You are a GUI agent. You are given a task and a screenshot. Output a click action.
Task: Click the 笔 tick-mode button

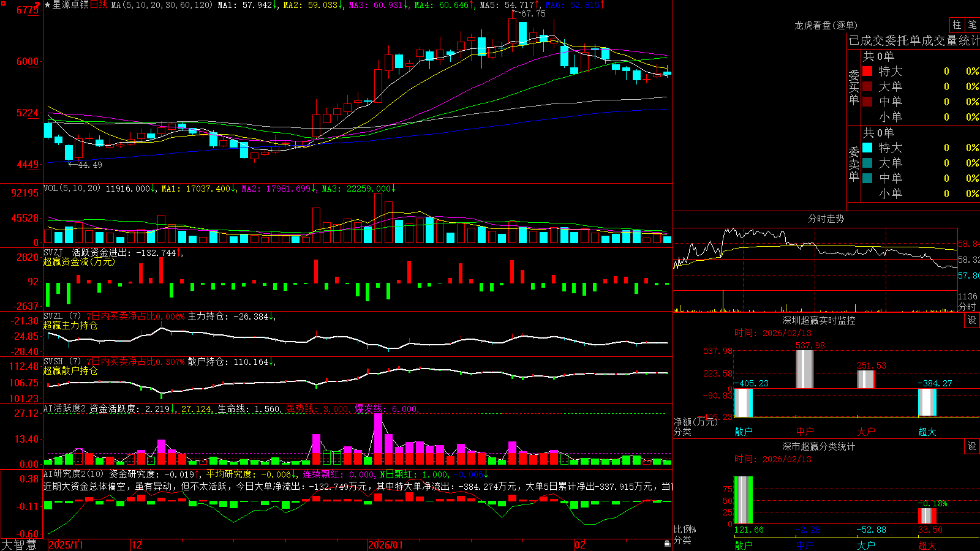972,24
